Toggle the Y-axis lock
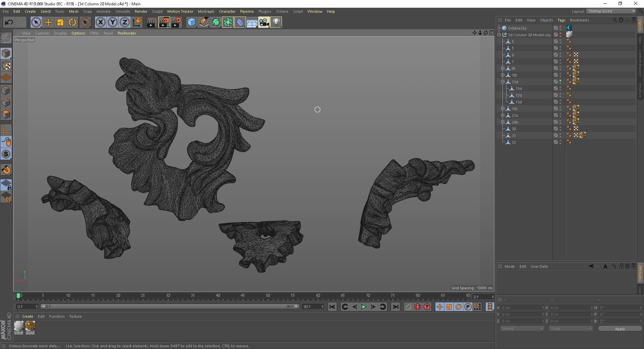Image resolution: width=644 pixels, height=349 pixels. tap(112, 22)
